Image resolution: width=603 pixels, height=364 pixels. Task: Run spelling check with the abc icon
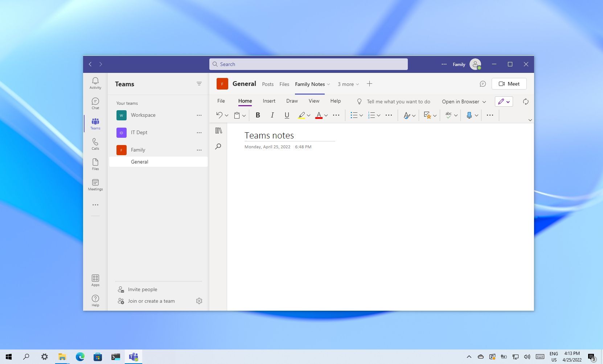[x=449, y=115]
